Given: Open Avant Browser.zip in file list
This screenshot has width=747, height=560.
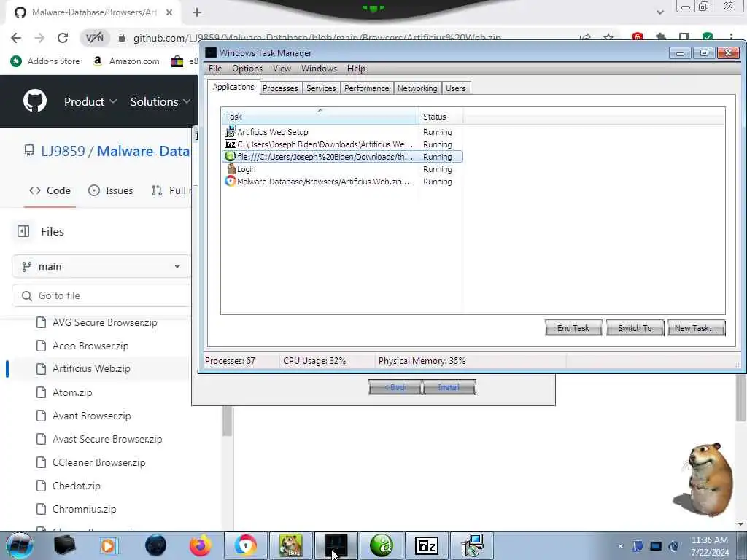Looking at the screenshot, I should pos(91,416).
